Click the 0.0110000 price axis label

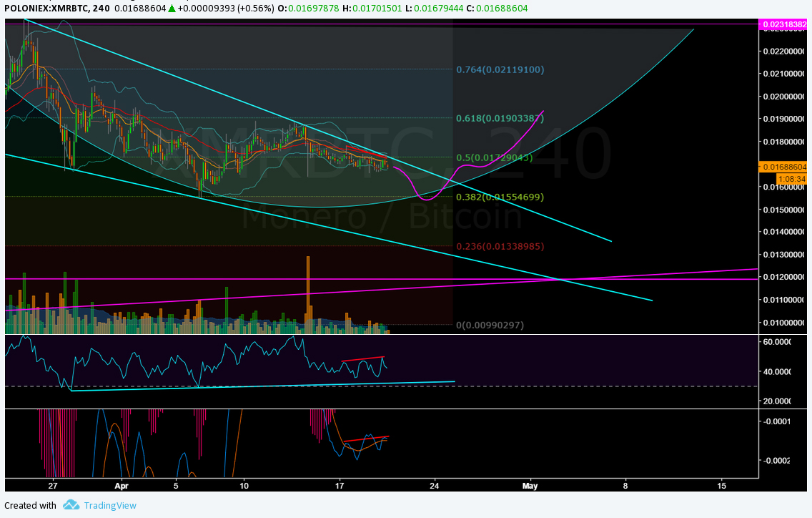click(x=784, y=300)
